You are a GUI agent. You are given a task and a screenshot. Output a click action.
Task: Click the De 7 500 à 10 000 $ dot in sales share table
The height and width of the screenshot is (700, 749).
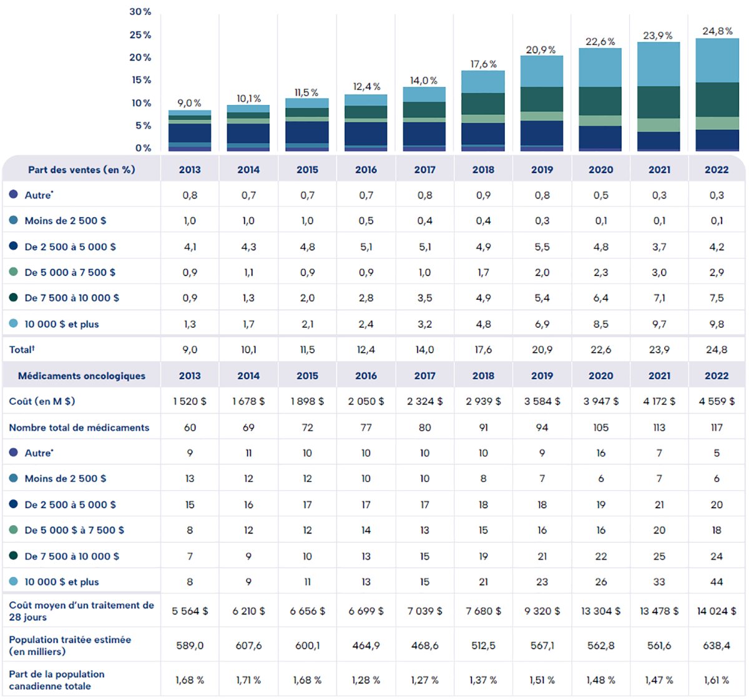(x=14, y=298)
